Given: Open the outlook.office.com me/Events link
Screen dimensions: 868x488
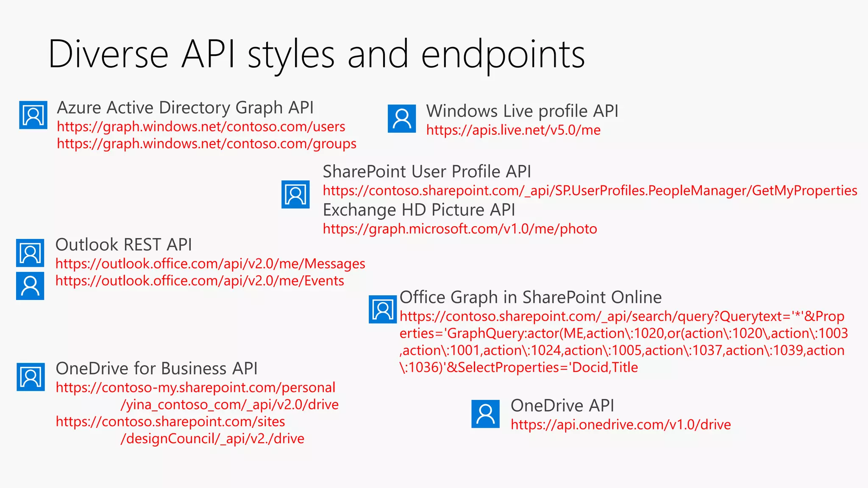Looking at the screenshot, I should [200, 281].
